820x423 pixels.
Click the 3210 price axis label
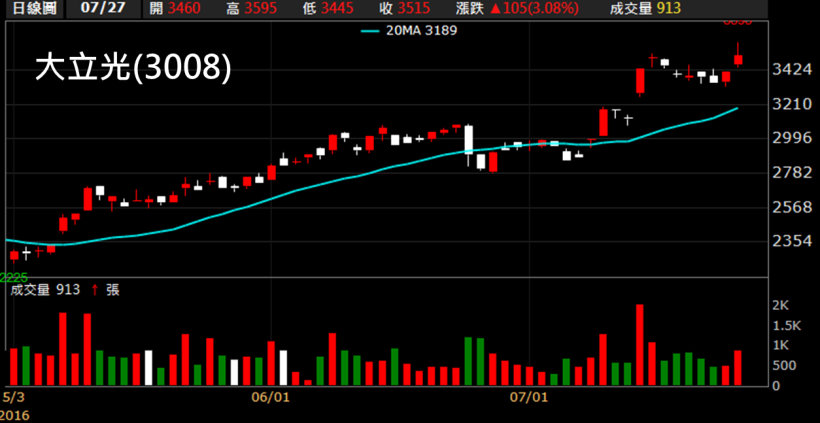(x=794, y=104)
